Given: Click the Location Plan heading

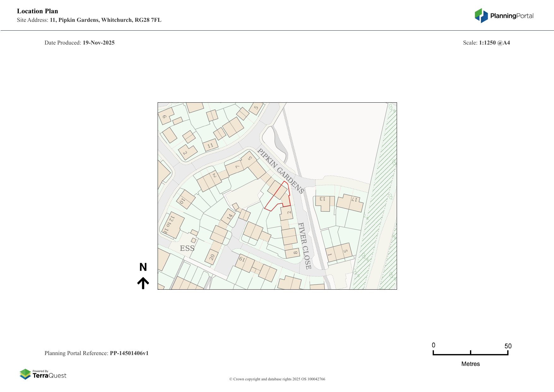Looking at the screenshot, I should click(38, 11).
